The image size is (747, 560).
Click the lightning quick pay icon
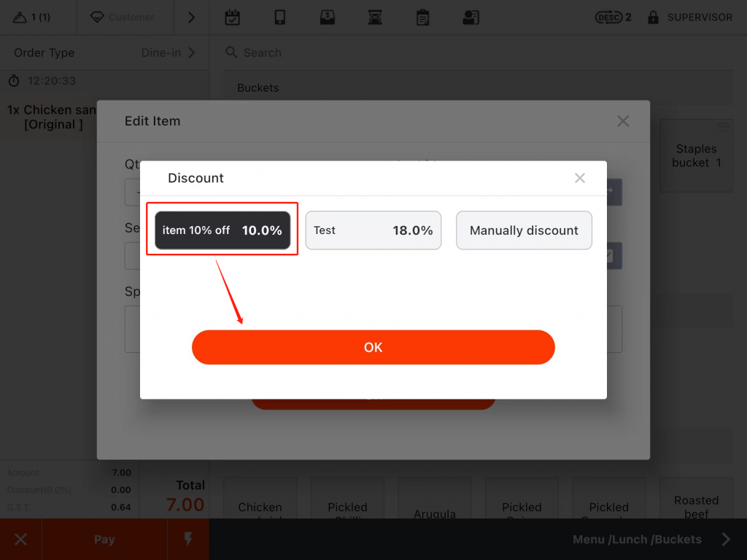coord(188,539)
